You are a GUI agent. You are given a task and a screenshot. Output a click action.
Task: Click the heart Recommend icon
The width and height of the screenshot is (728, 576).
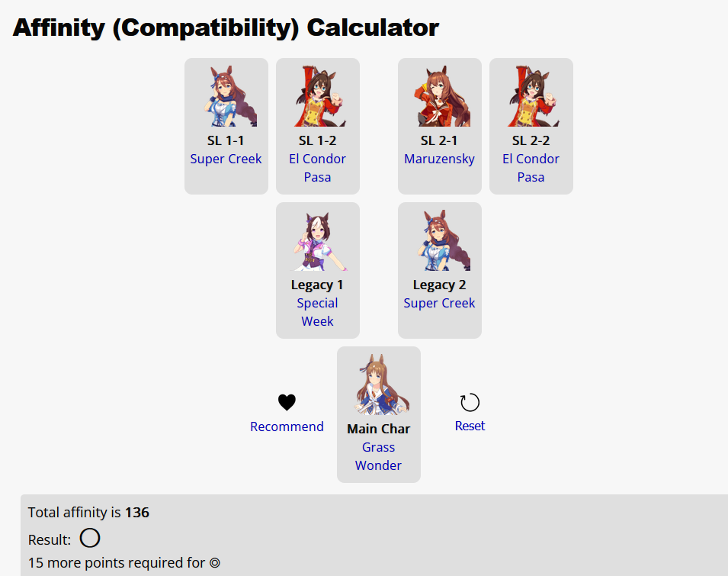click(287, 403)
